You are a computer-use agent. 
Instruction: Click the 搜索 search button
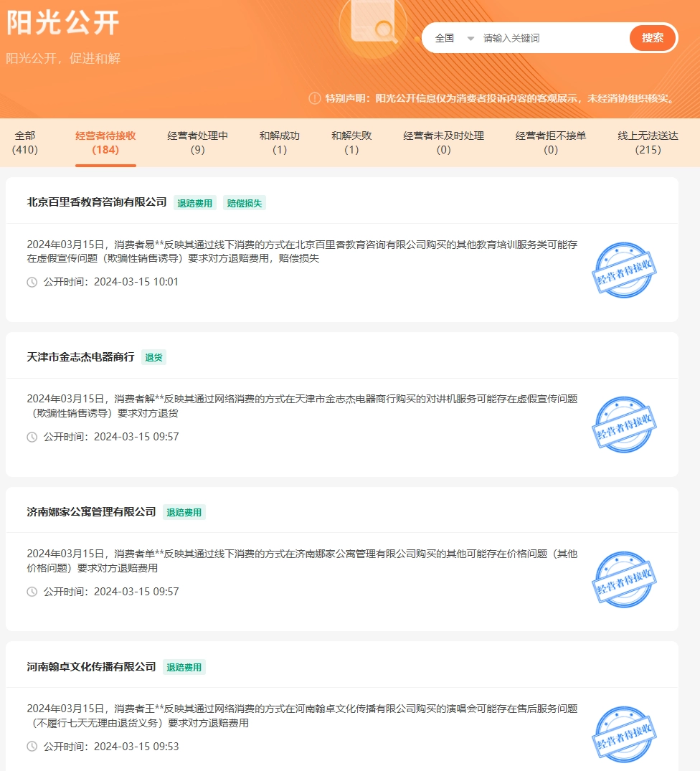652,38
